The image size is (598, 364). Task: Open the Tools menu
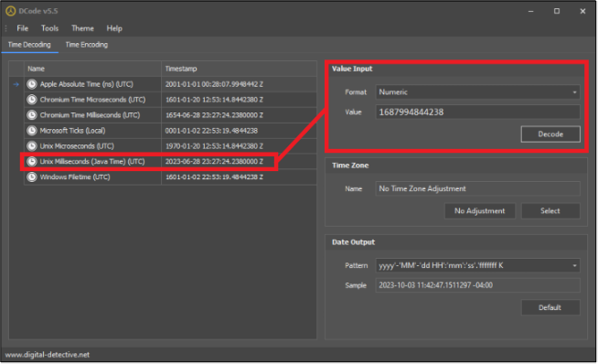(x=49, y=28)
